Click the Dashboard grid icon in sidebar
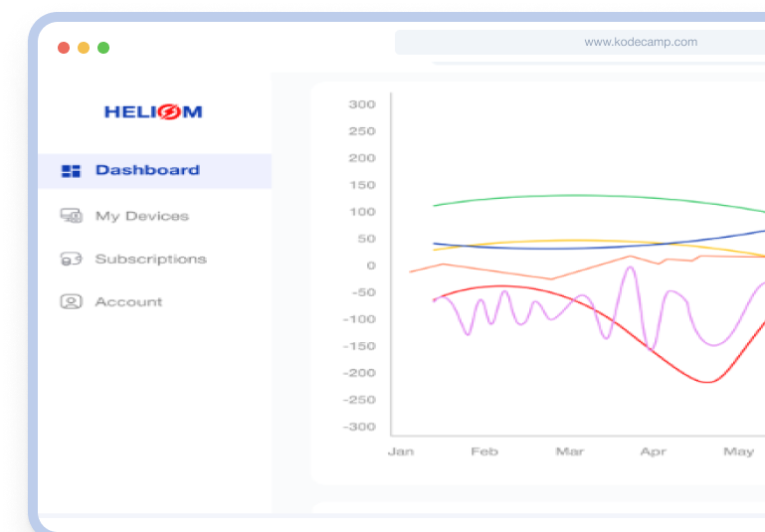 71,171
